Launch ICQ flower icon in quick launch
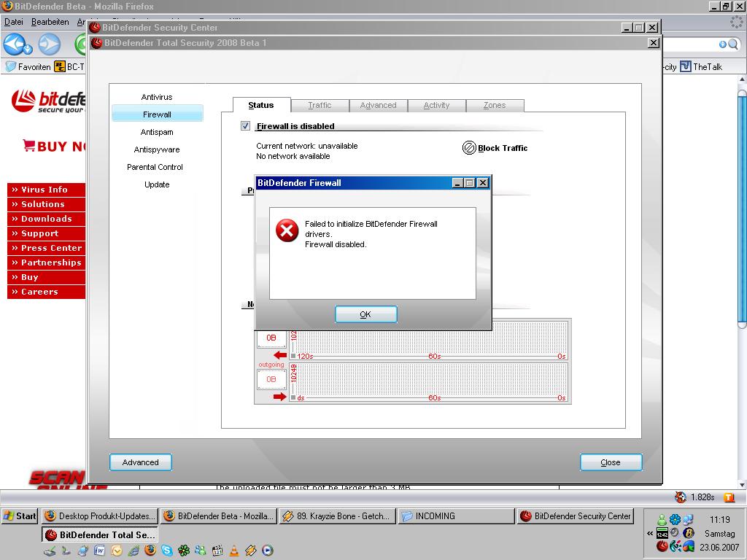This screenshot has width=747, height=560. tap(184, 551)
